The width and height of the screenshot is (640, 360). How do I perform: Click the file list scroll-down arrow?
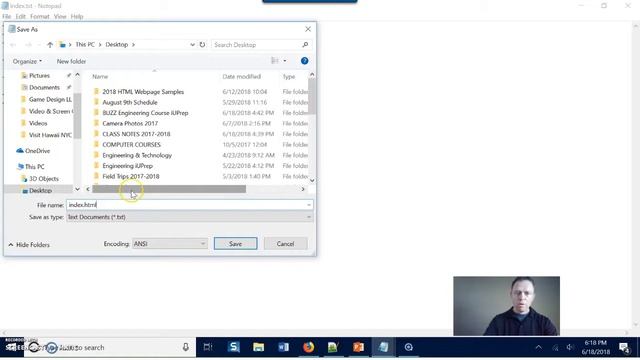[312, 180]
